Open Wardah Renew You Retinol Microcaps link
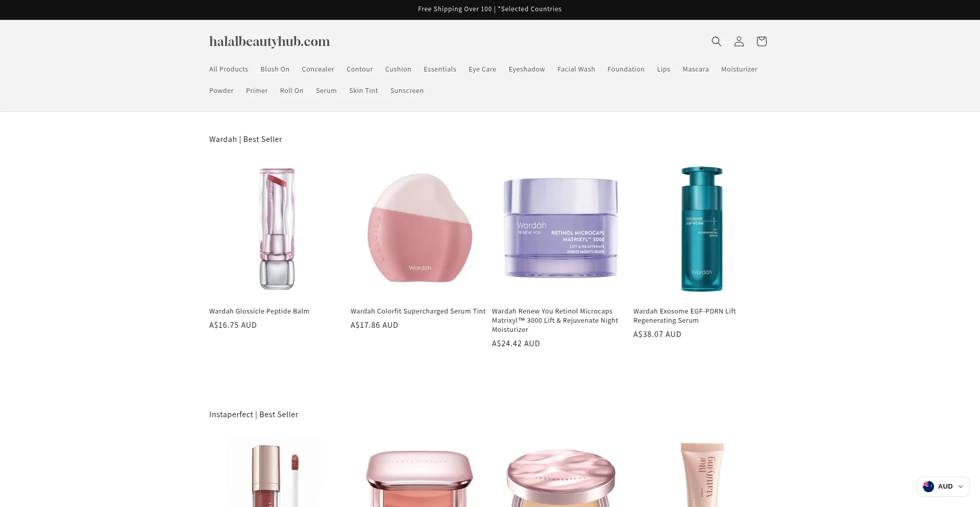Image resolution: width=980 pixels, height=507 pixels. (x=555, y=321)
